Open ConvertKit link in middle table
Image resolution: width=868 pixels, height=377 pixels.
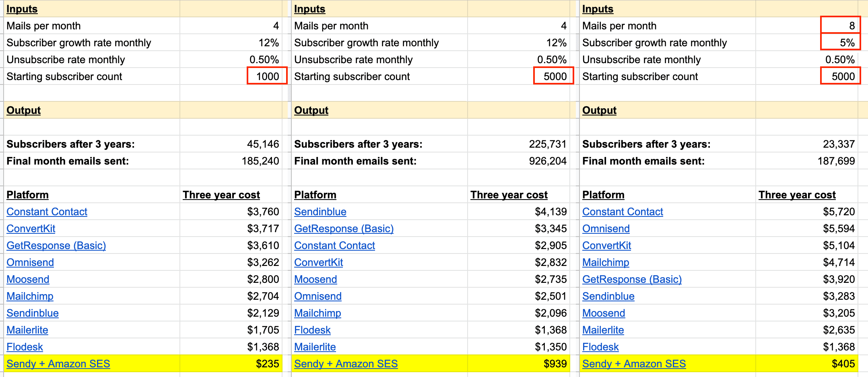point(318,262)
